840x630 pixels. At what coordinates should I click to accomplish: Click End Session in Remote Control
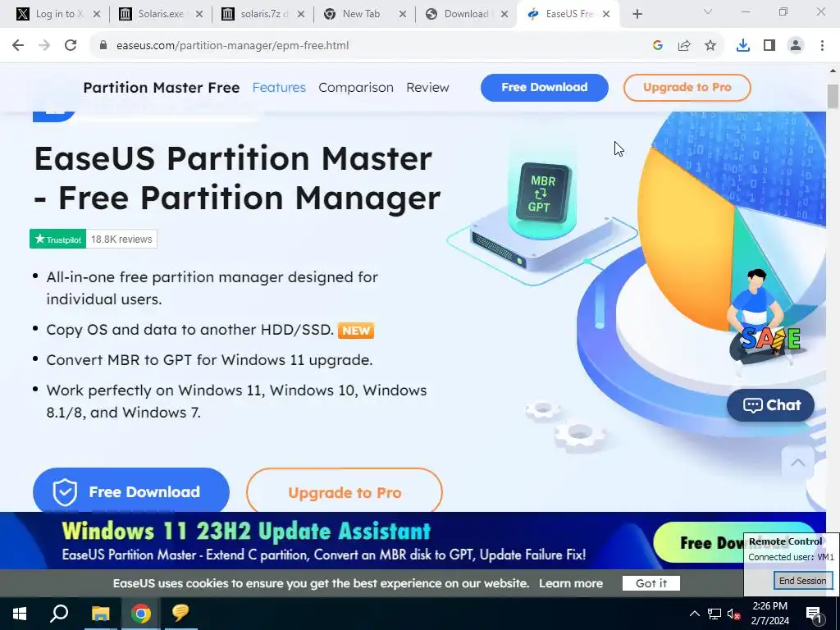point(802,581)
